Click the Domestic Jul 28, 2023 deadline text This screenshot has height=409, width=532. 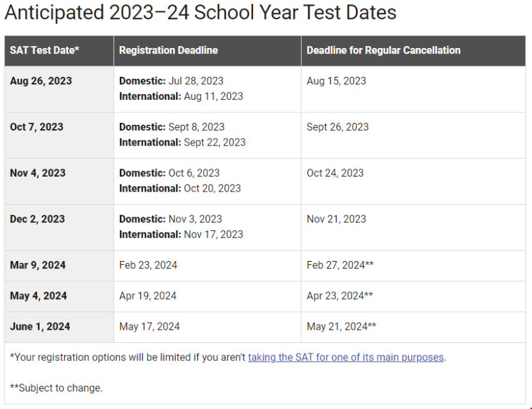171,81
